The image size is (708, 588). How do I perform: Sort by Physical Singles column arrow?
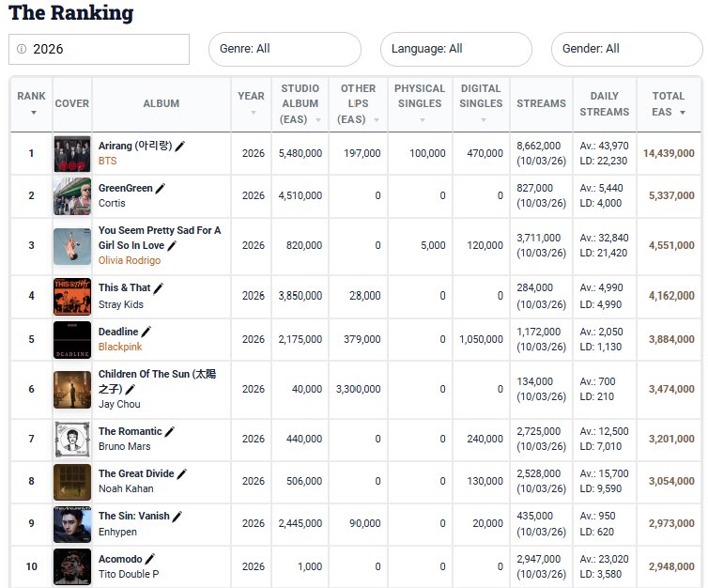[423, 120]
